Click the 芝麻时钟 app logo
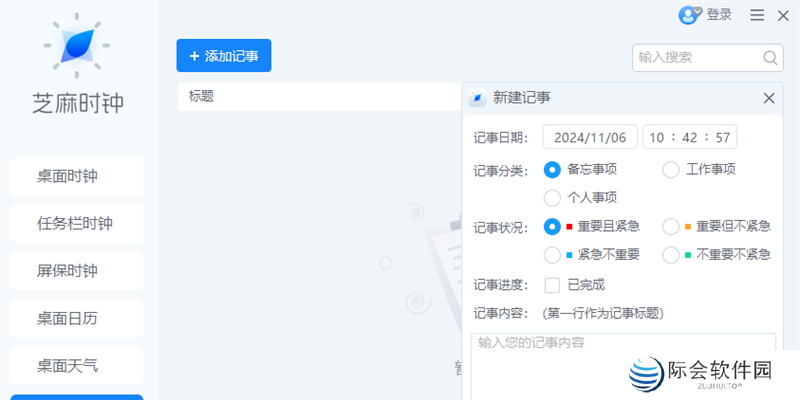 tap(77, 46)
